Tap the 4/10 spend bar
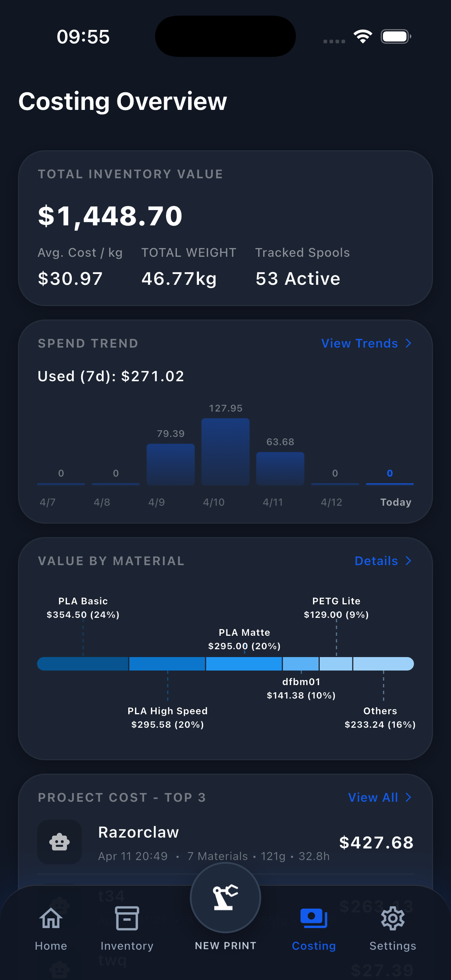 [225, 452]
